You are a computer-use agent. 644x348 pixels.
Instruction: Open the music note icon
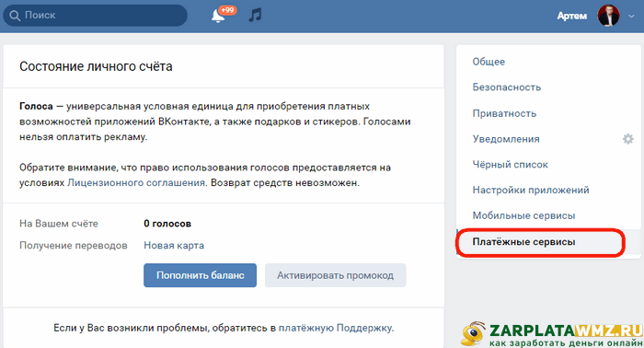[255, 16]
